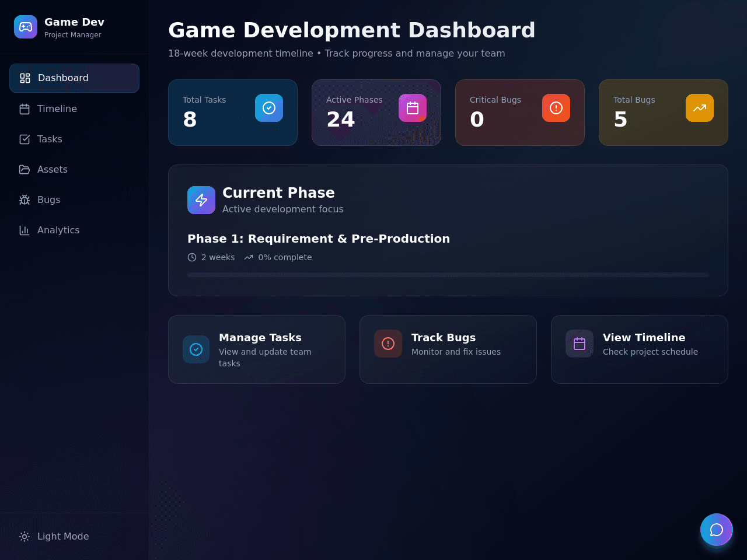Click the Game Dev controller logo icon

(26, 27)
